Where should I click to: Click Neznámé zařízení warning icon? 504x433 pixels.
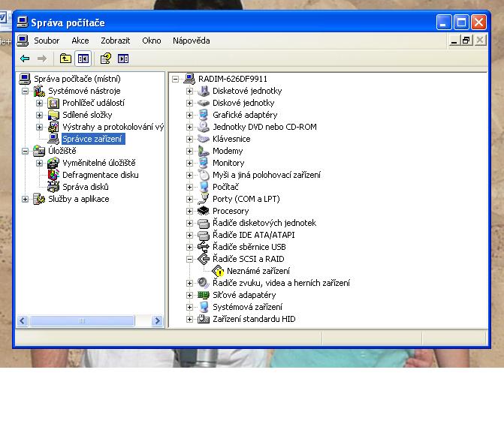pos(218,271)
